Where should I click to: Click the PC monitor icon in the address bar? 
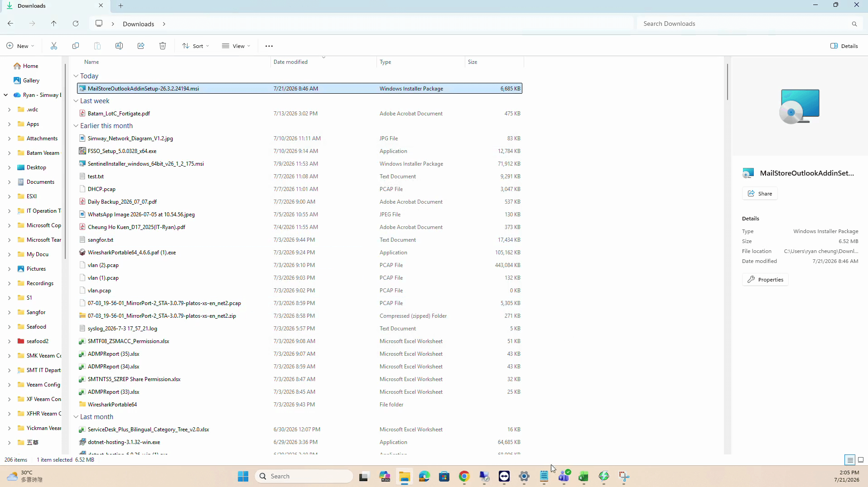[x=99, y=24]
